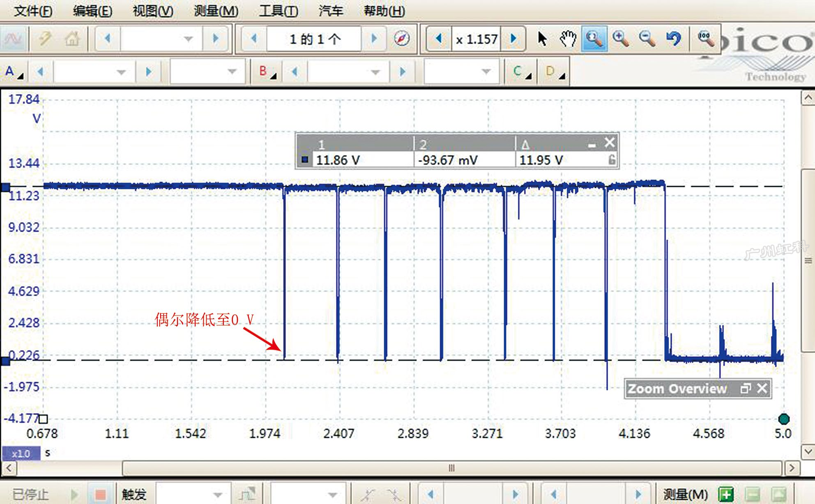Open the 测量(M) menu
Screen dimensions: 815x504
click(x=216, y=11)
